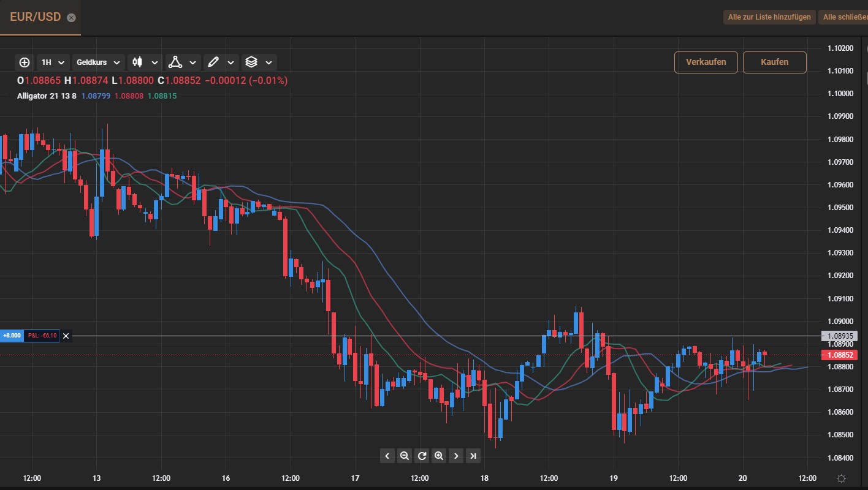Jump to latest candle with skip-to-end button
Image resolution: width=868 pixels, height=490 pixels.
tap(473, 456)
